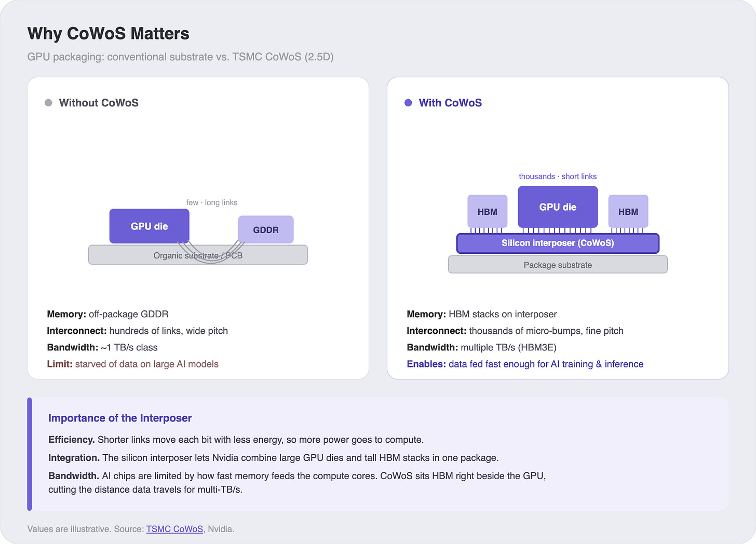The height and width of the screenshot is (544, 756).
Task: Click the 'few · long links' label
Action: click(212, 202)
